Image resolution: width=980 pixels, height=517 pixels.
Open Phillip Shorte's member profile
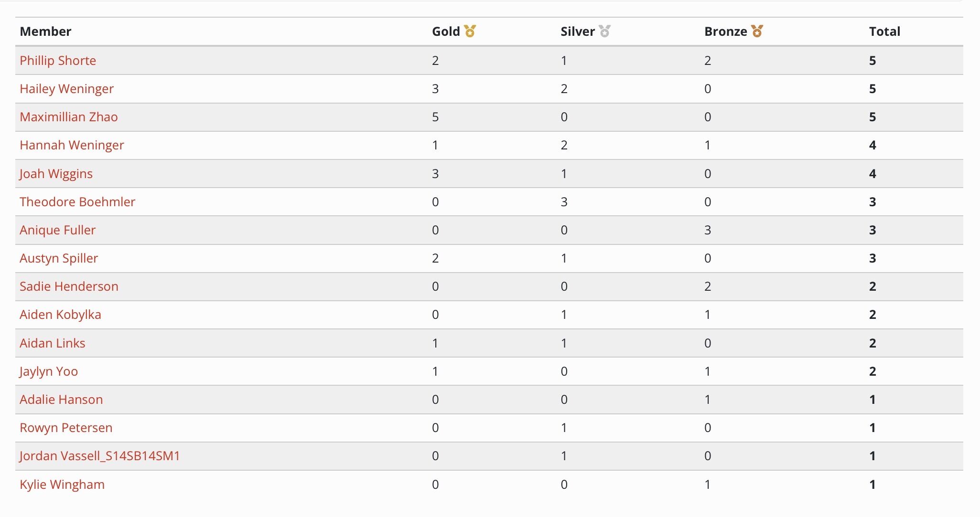pyautogui.click(x=58, y=61)
